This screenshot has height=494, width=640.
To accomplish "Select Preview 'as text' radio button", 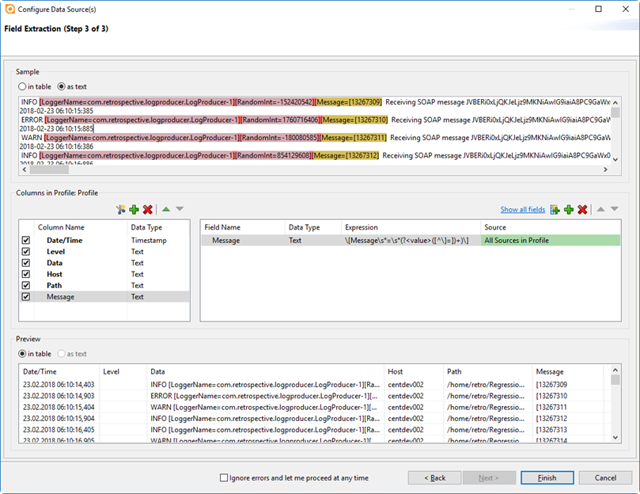I will (x=61, y=354).
